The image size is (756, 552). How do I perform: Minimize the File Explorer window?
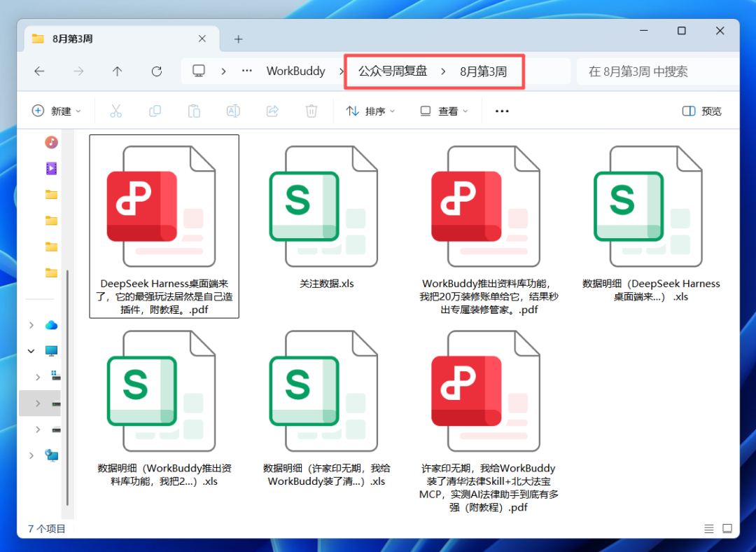pyautogui.click(x=644, y=30)
